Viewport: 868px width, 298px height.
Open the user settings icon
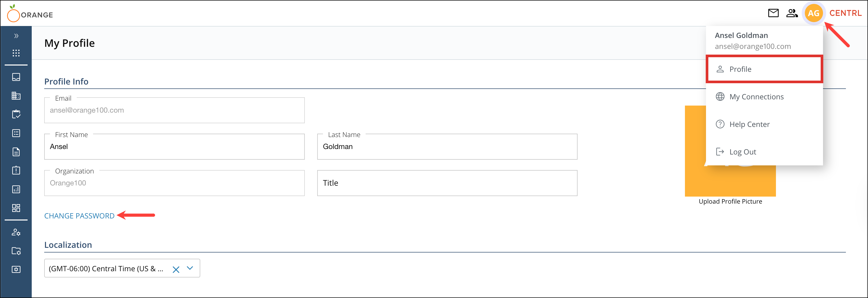tap(16, 233)
